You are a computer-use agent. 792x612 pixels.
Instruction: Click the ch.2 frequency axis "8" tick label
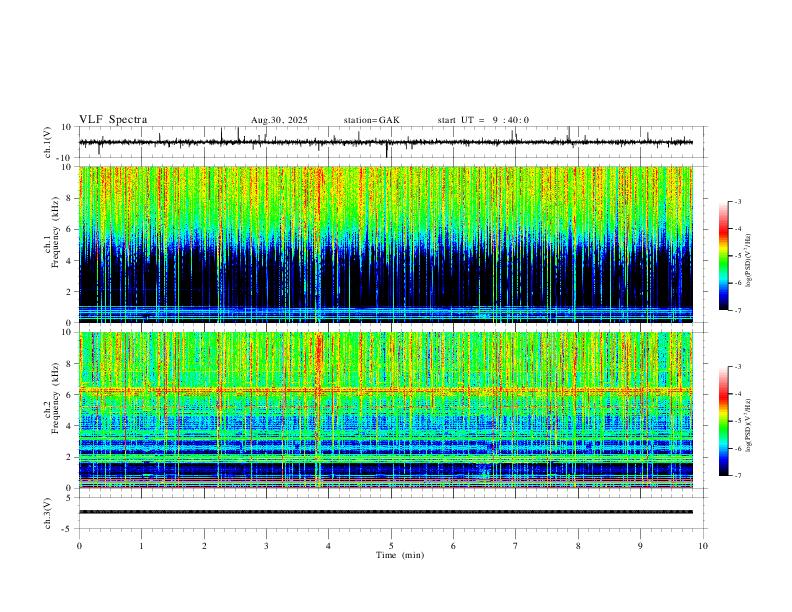(70, 364)
